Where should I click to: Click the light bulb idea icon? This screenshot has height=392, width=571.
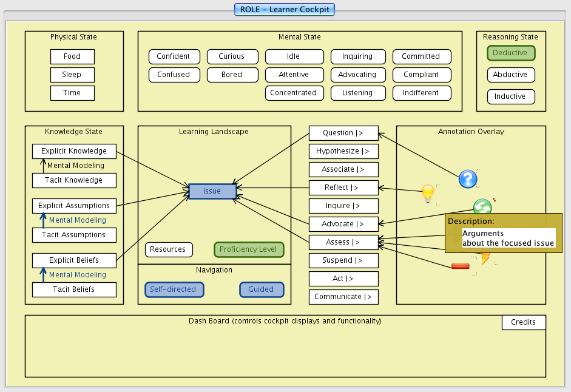point(428,193)
